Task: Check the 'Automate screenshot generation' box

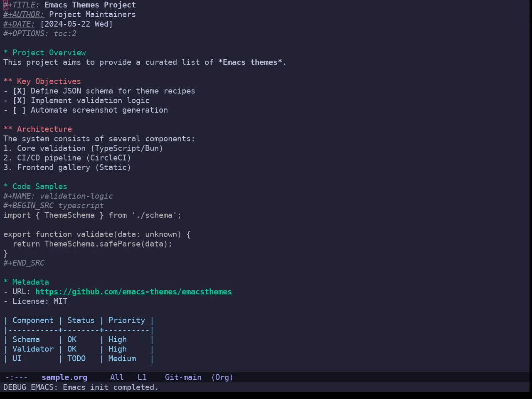Action: pyautogui.click(x=19, y=110)
